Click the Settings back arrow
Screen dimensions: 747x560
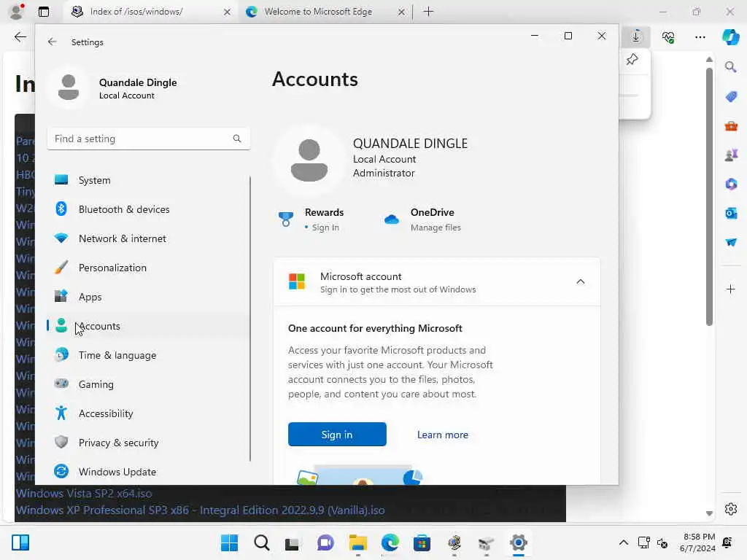click(x=52, y=42)
